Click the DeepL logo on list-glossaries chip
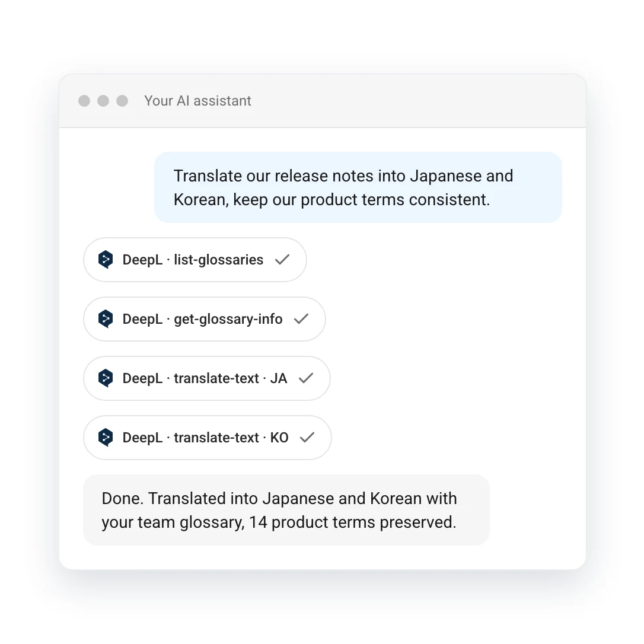The image size is (644, 644). 106,260
